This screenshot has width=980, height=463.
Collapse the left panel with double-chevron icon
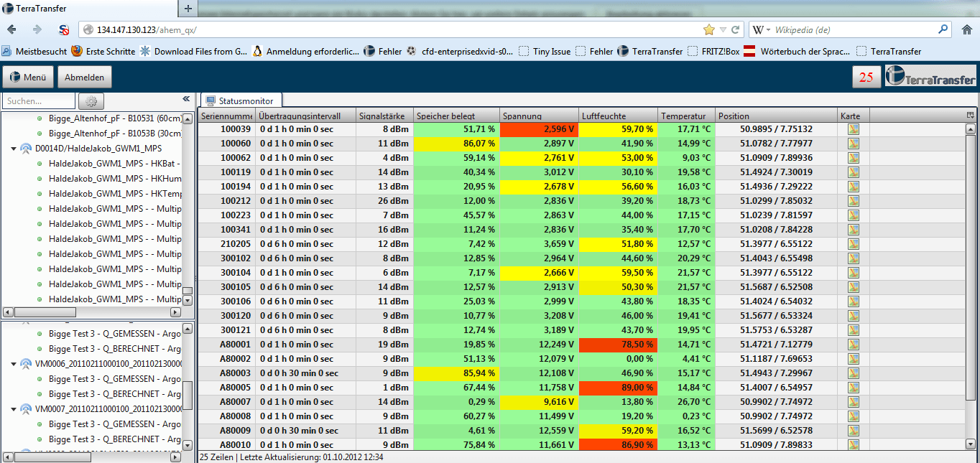(x=186, y=99)
